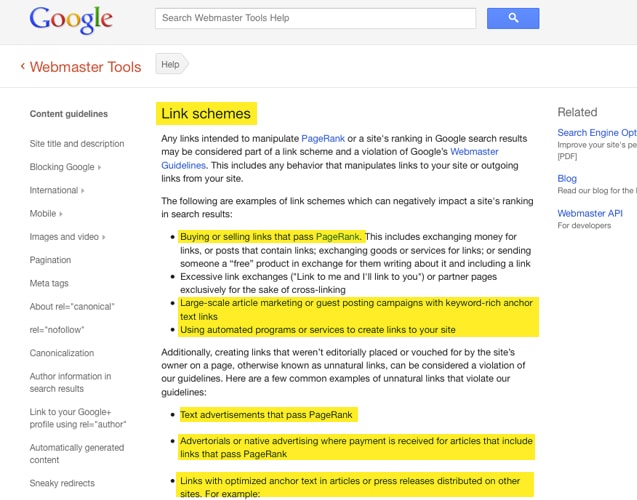Open Link to your Google+ profile item
Viewport: 637px width, 500px height.
pyautogui.click(x=78, y=418)
